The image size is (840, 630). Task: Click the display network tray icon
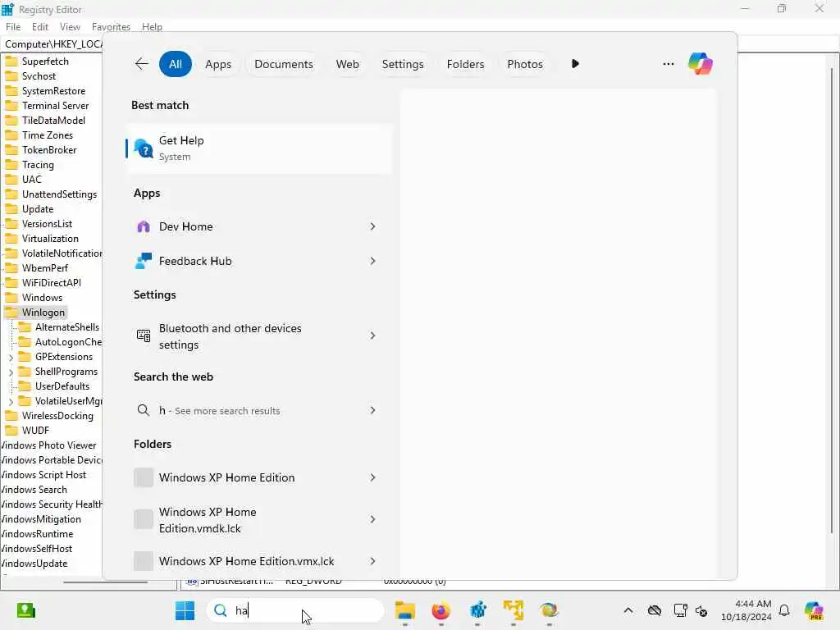680,610
